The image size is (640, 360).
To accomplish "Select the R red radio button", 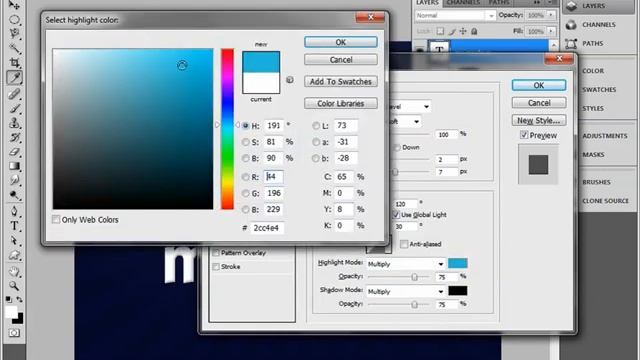I will click(x=245, y=177).
